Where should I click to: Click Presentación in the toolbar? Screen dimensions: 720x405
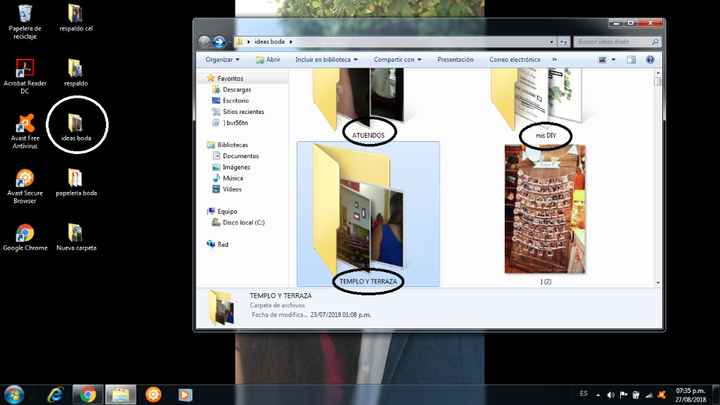(x=455, y=60)
